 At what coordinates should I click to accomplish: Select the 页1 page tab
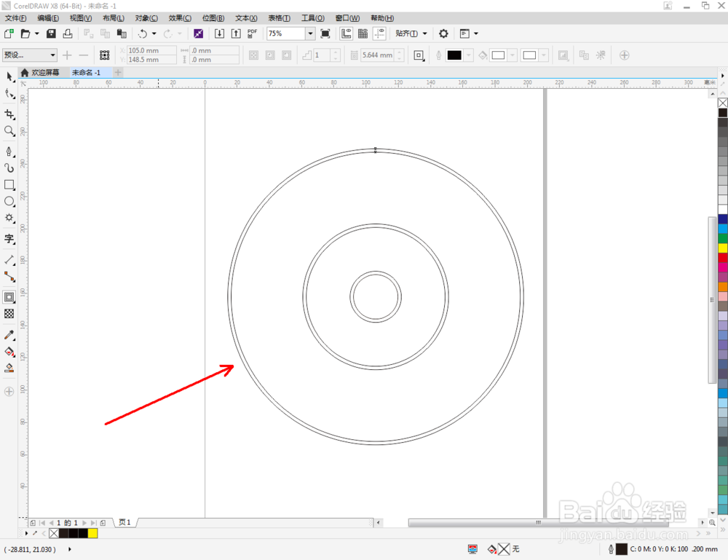[124, 522]
